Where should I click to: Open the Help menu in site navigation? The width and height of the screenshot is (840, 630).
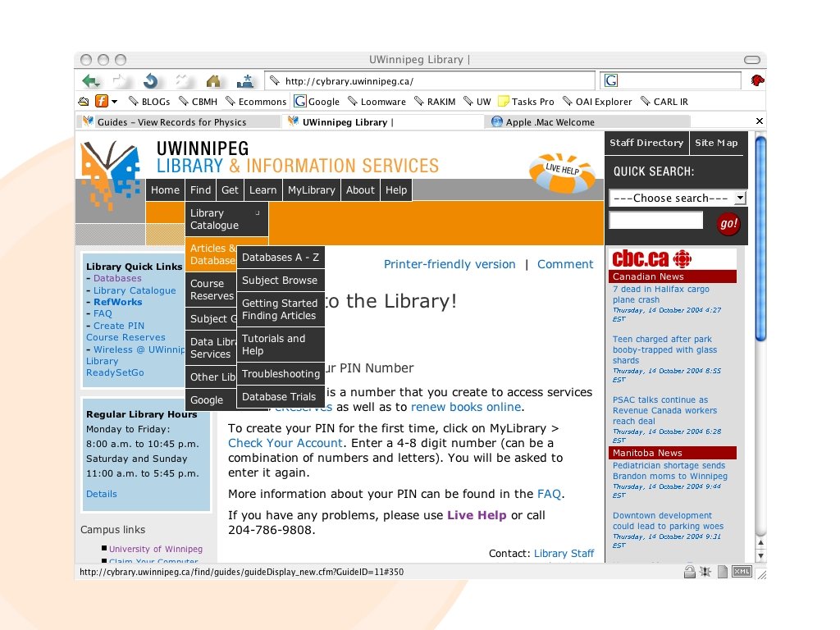tap(396, 190)
